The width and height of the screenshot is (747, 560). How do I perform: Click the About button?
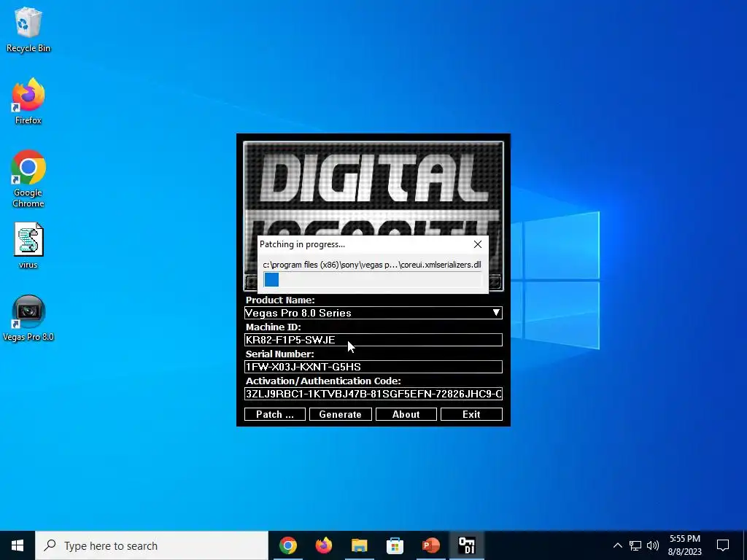(406, 414)
